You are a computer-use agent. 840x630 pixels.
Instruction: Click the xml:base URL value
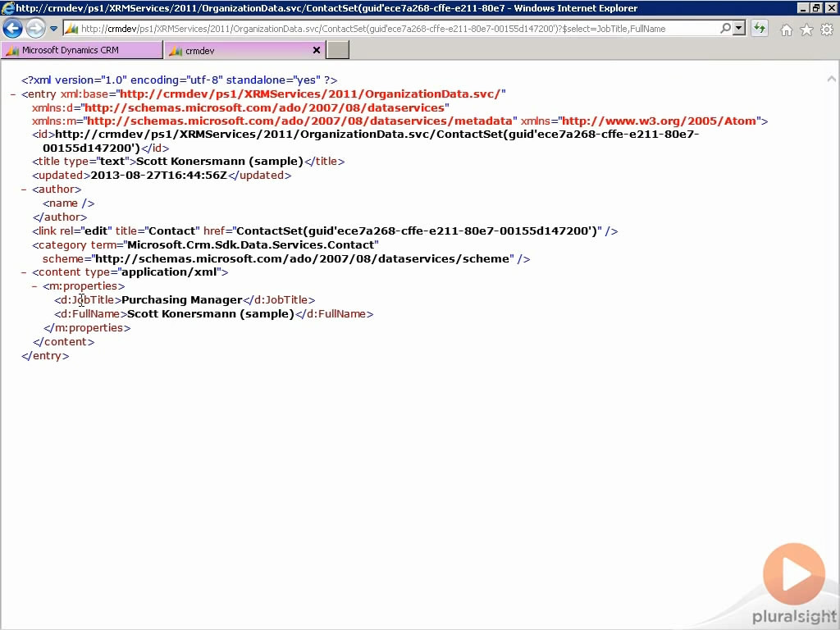(x=310, y=94)
